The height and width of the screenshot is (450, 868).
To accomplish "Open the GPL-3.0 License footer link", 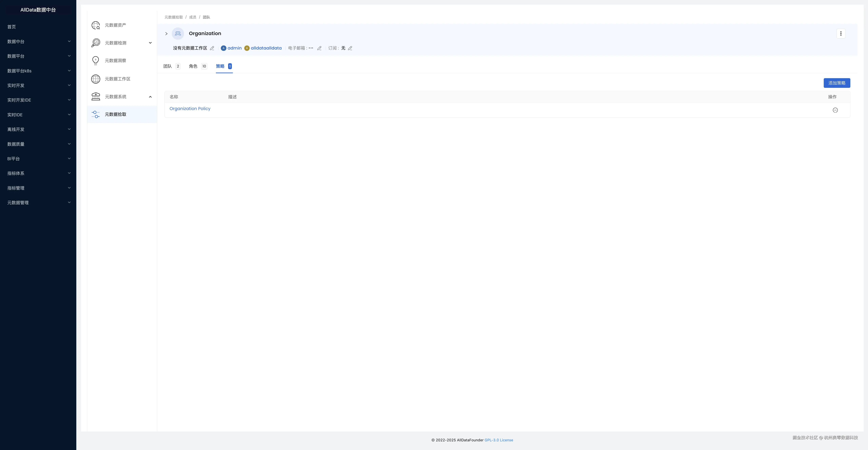I will coord(499,440).
